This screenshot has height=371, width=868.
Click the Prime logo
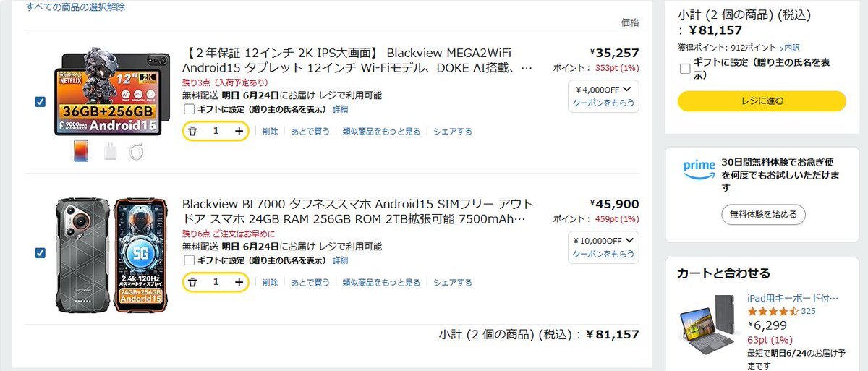click(699, 169)
